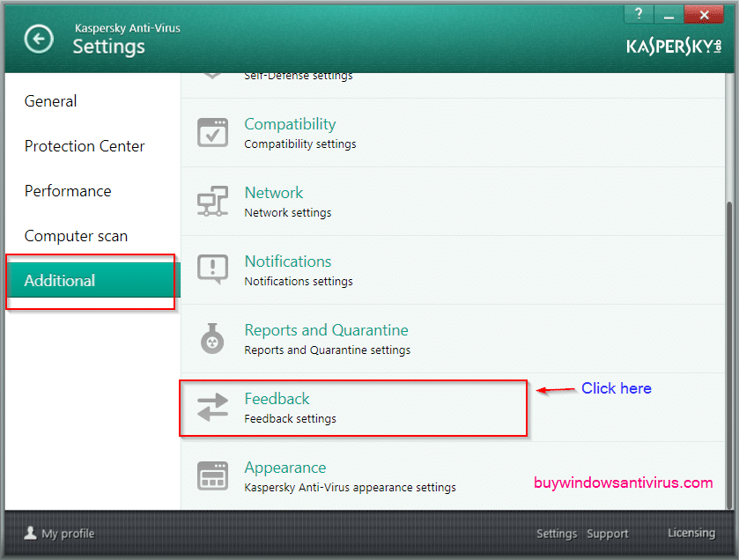Screen dimensions: 739x560
Task: Open the Compatibility heading link
Action: click(x=290, y=124)
